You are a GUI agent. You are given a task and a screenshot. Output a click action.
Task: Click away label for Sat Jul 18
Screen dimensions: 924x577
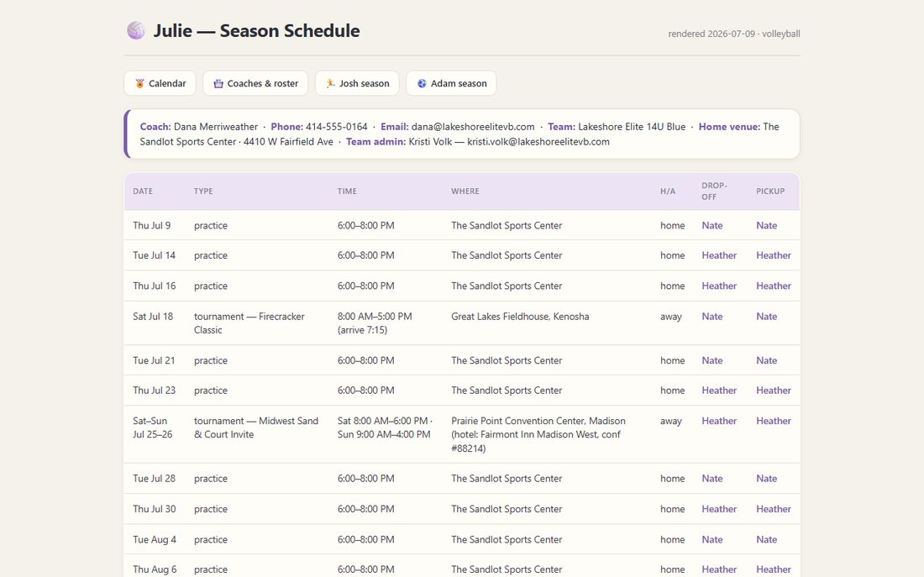coord(670,317)
